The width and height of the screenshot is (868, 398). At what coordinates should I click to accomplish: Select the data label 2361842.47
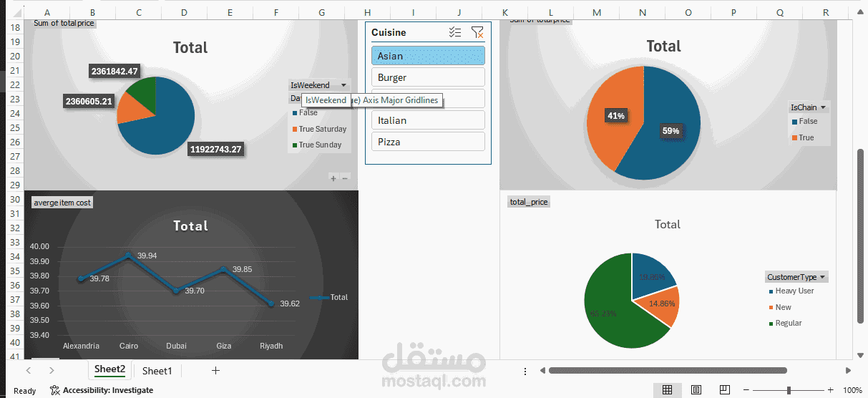(x=114, y=71)
